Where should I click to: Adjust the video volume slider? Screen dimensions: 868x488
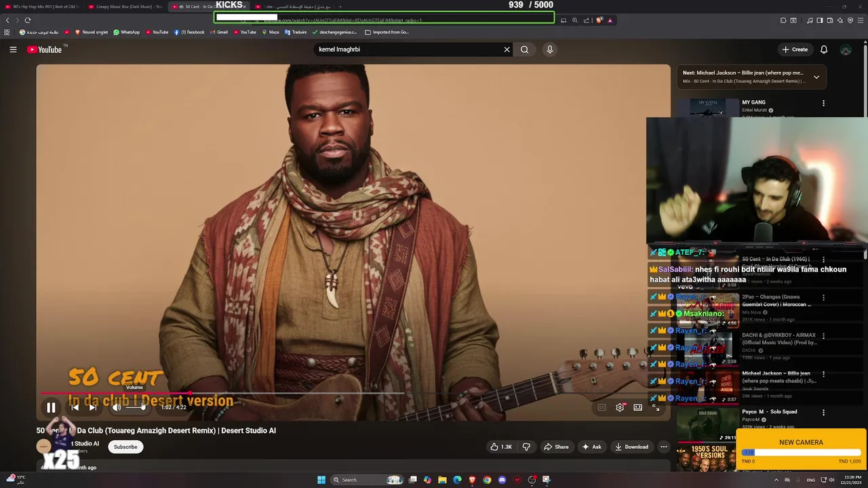136,407
